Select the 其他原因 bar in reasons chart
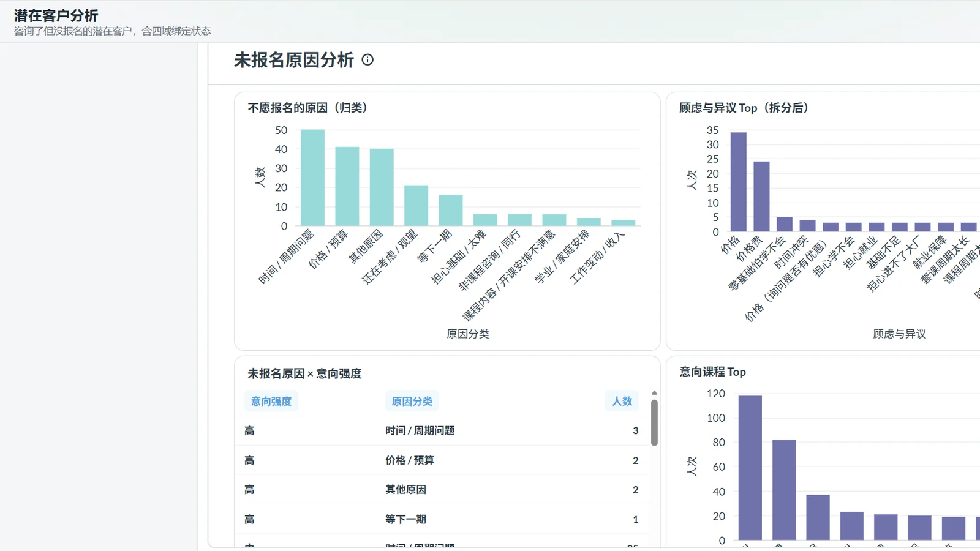 (382, 187)
